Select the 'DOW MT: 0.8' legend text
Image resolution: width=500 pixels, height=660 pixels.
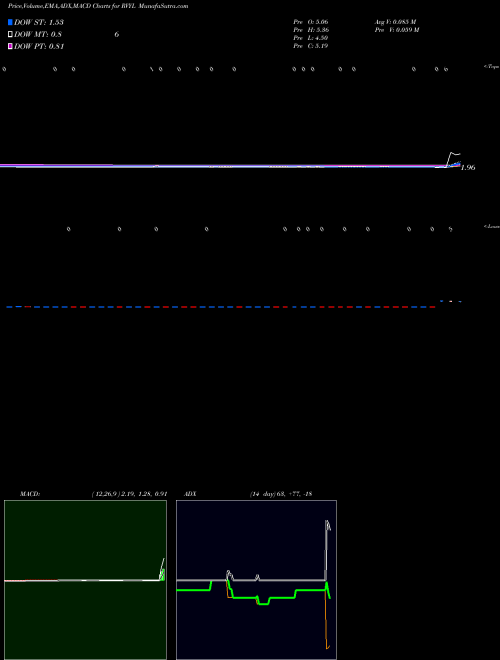tap(38, 34)
